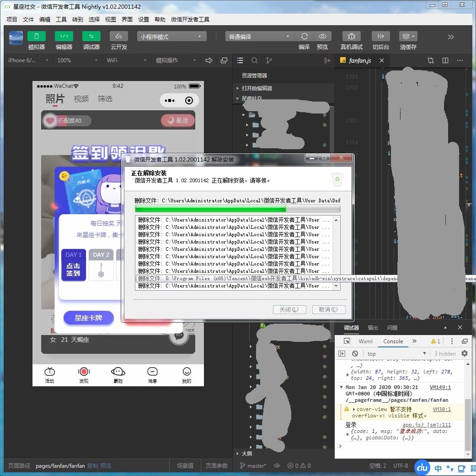Switch to the 视频 tab in simulator
476x476 pixels.
pyautogui.click(x=81, y=99)
